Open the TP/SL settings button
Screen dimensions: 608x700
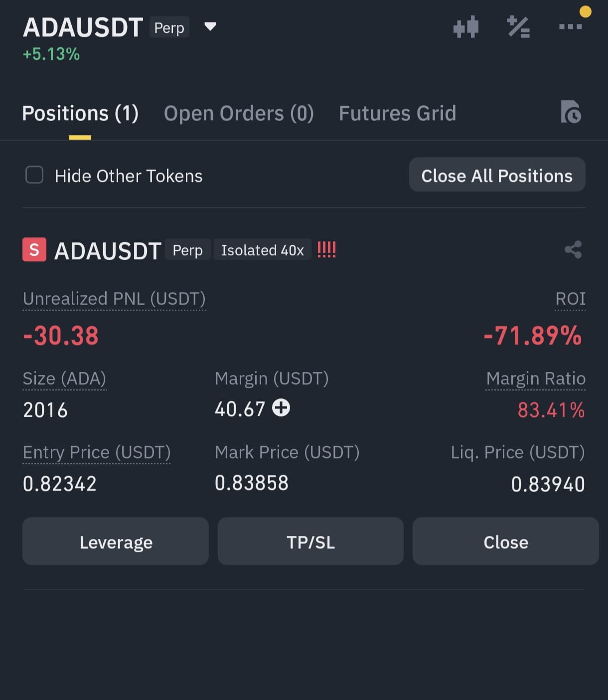[x=310, y=541]
